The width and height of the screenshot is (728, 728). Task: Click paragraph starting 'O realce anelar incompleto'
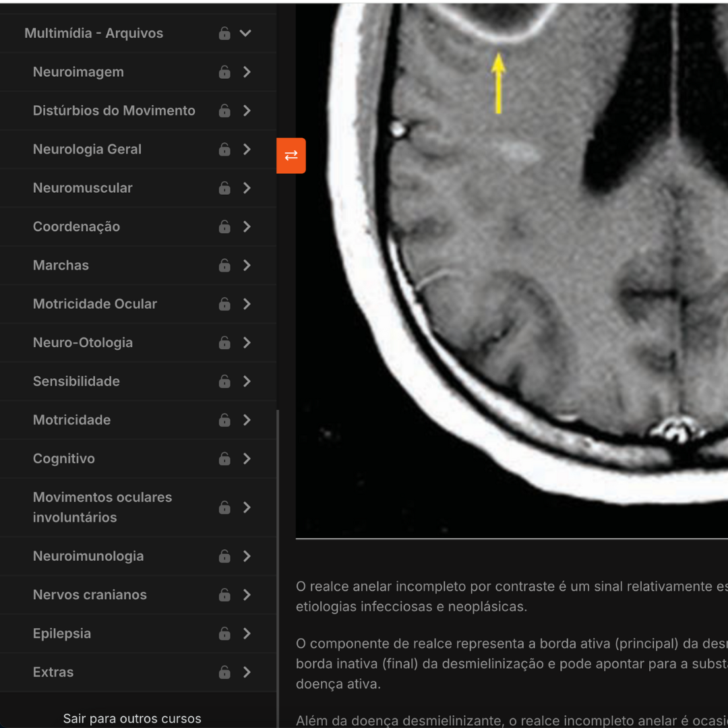click(x=512, y=597)
